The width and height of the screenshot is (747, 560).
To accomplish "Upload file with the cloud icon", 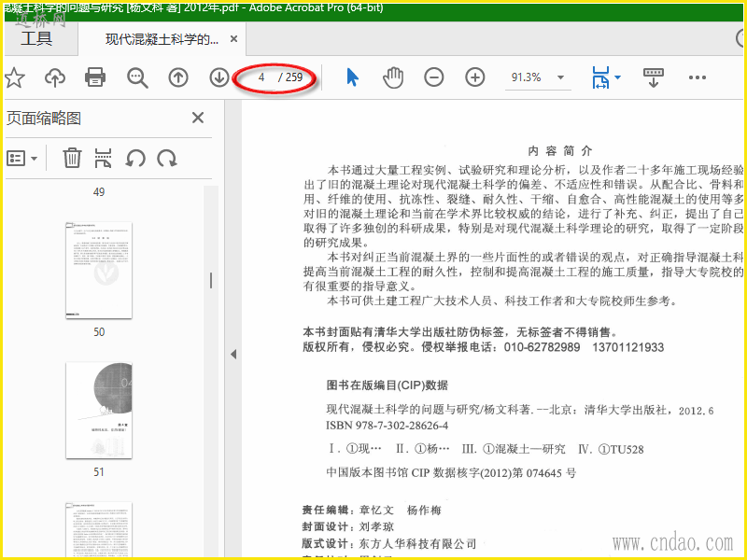I will click(55, 77).
